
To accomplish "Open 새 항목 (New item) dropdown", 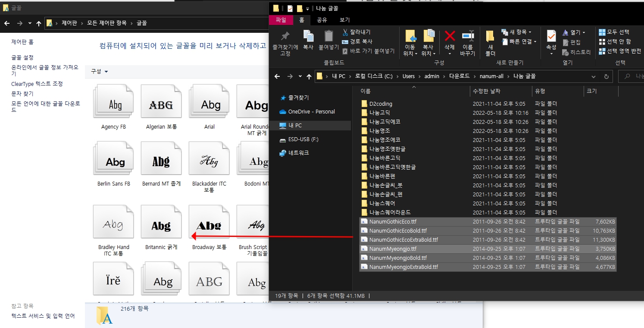I will coord(516,32).
